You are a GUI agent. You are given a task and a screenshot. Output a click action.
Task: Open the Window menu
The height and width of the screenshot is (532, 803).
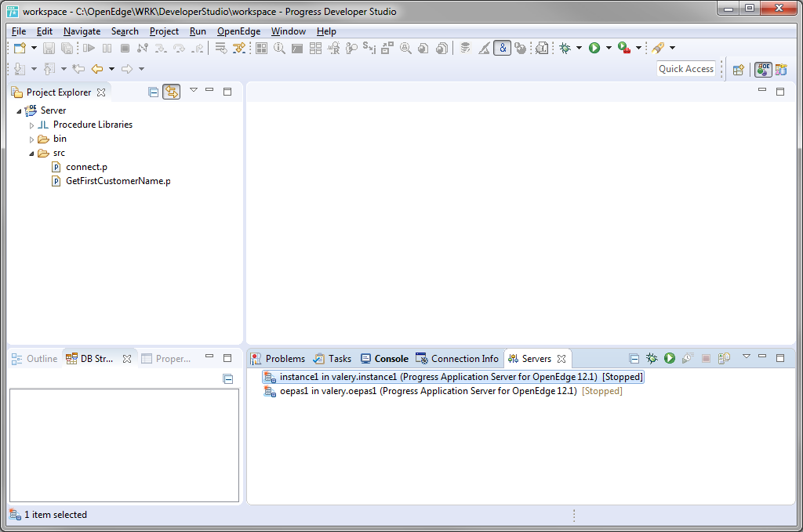(x=289, y=31)
